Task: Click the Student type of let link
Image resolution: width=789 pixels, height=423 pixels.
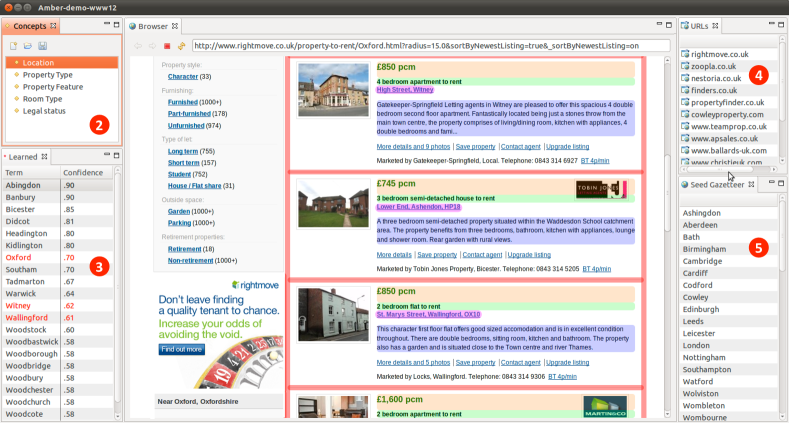Action: tap(182, 174)
